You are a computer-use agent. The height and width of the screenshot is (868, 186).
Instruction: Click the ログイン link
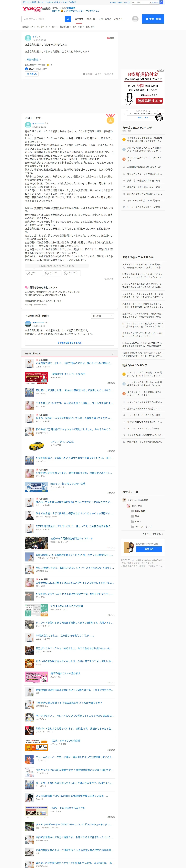56,11
